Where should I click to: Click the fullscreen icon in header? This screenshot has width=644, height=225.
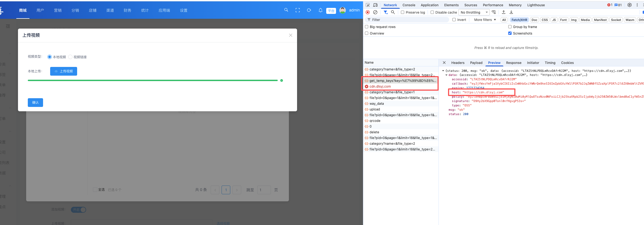pyautogui.click(x=298, y=10)
